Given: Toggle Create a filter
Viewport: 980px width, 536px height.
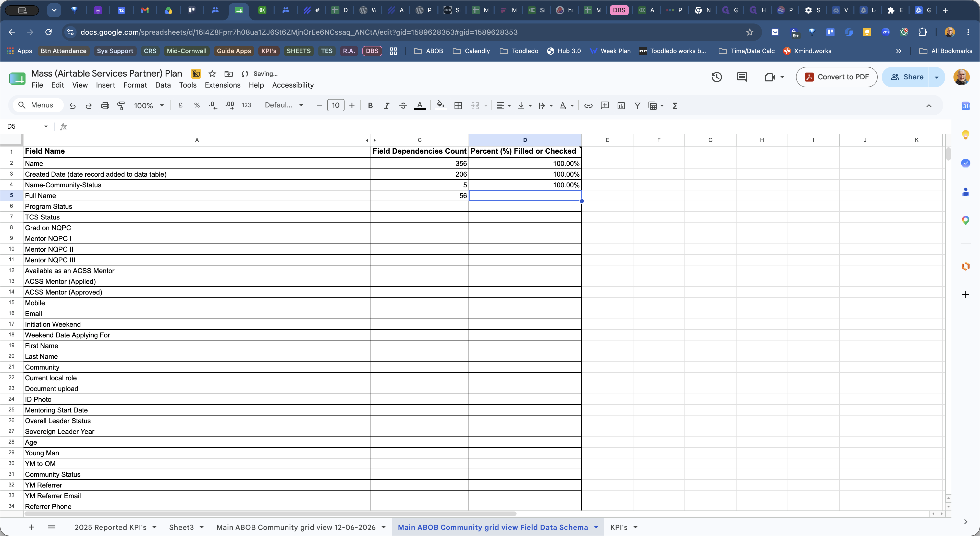Looking at the screenshot, I should [637, 106].
